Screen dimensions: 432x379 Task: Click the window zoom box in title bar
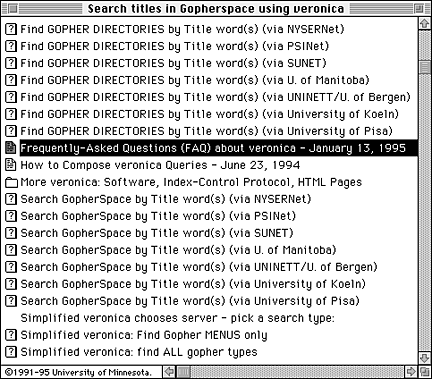pyautogui.click(x=419, y=8)
